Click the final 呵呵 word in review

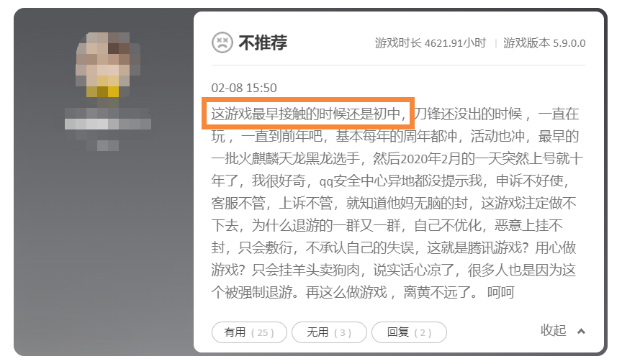pyautogui.click(x=500, y=293)
